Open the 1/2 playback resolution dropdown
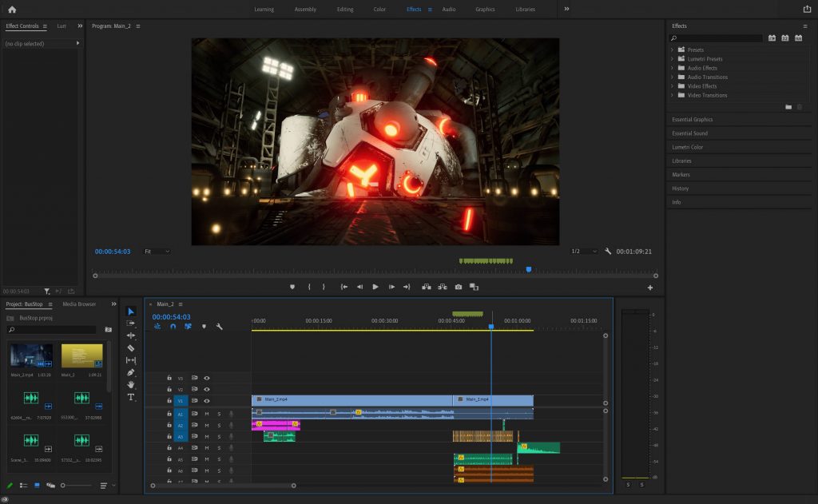Image resolution: width=818 pixels, height=504 pixels. tap(584, 252)
